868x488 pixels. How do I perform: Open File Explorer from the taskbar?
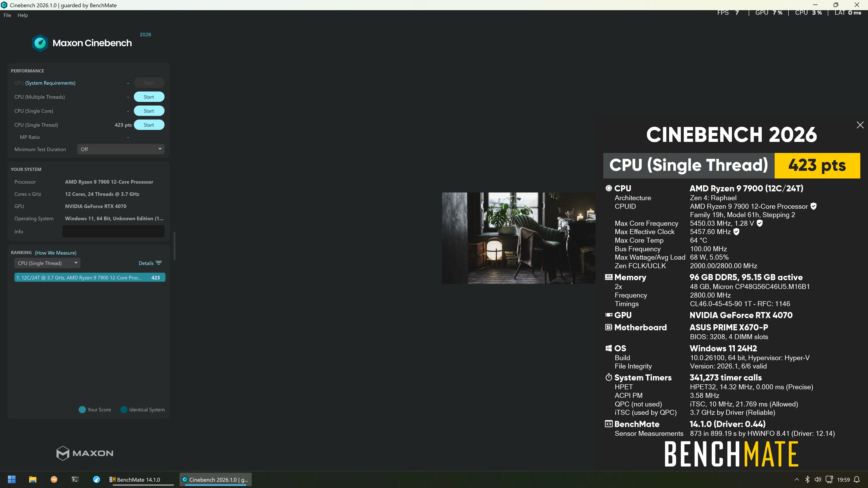coord(33,479)
